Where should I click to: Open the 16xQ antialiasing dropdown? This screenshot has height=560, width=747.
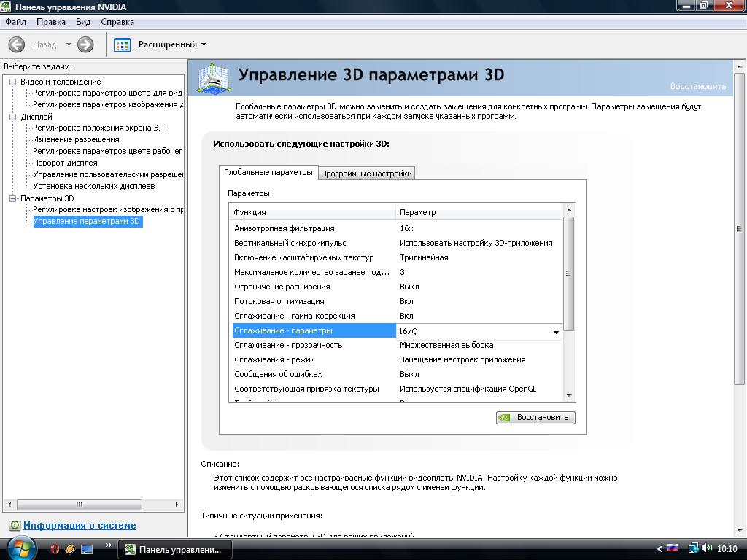tap(556, 332)
